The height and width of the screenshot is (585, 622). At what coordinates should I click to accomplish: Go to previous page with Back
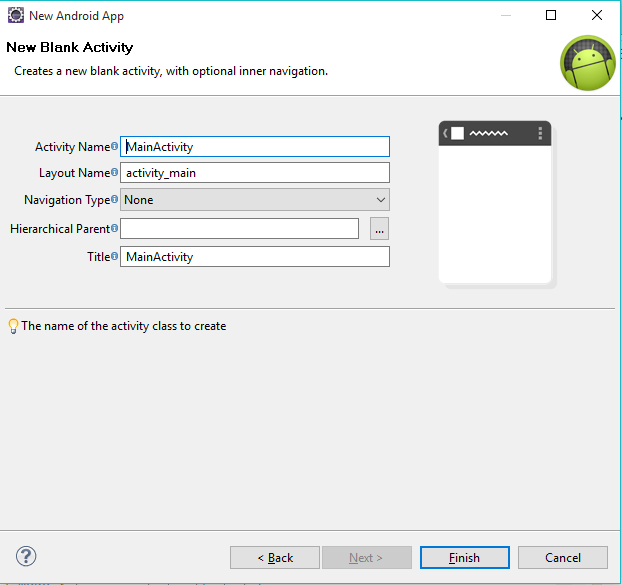point(275,558)
